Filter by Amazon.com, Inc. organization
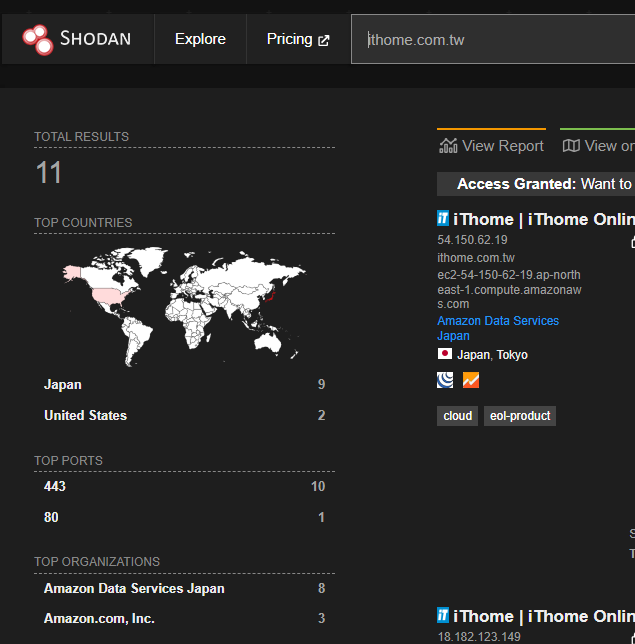Viewport: 635px width, 644px height. (184, 618)
